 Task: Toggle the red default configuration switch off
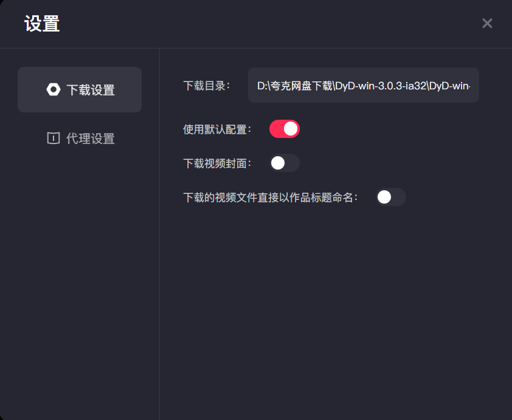coord(284,129)
